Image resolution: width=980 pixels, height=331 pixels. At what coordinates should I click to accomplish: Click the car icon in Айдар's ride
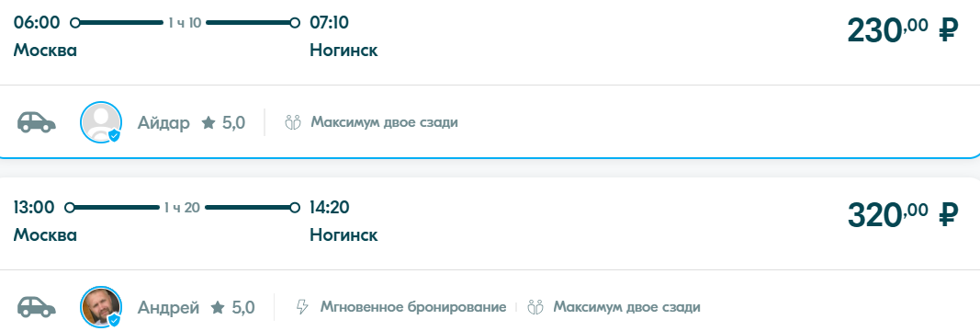[x=36, y=122]
